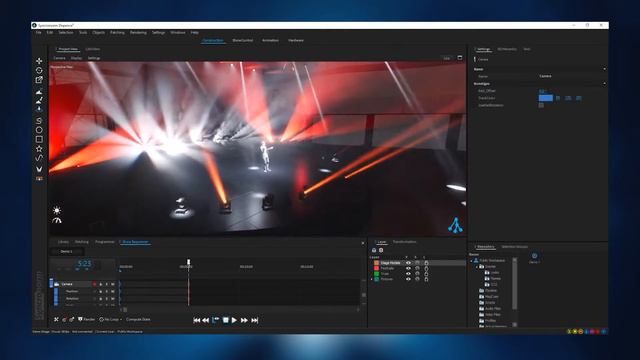
Task: Switch to the ShowControl mode tab
Action: click(242, 40)
